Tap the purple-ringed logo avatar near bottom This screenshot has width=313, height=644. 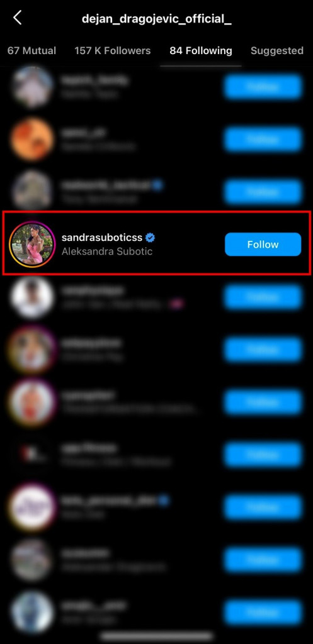32,508
